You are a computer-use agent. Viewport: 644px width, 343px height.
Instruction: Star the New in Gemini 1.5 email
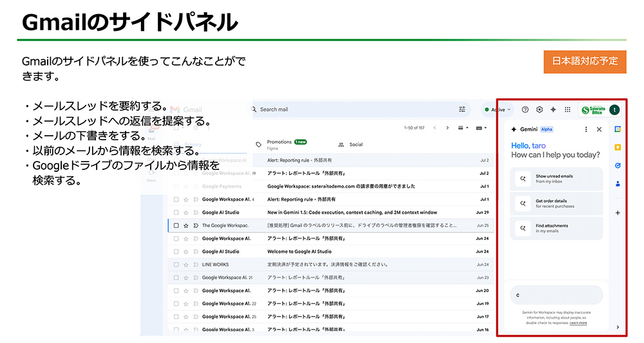click(186, 212)
